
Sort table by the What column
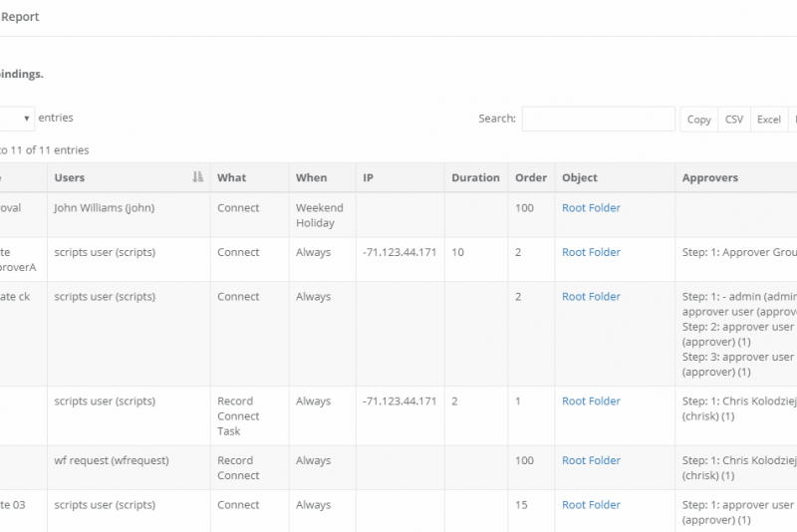tap(231, 177)
